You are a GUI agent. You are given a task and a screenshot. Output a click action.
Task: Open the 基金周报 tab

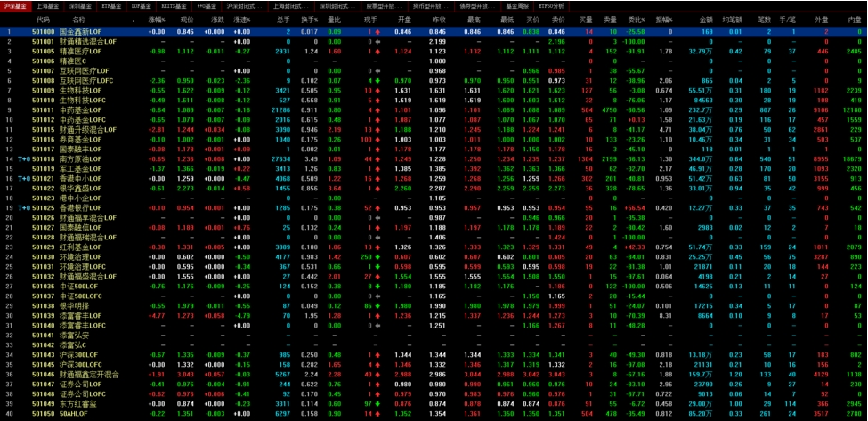(x=517, y=6)
